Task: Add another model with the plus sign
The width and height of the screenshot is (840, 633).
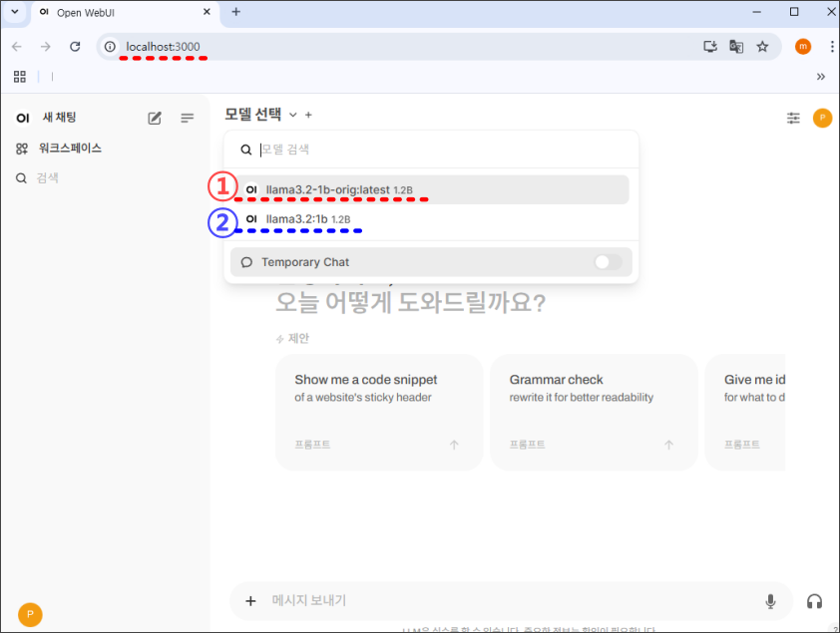Action: pos(307,115)
